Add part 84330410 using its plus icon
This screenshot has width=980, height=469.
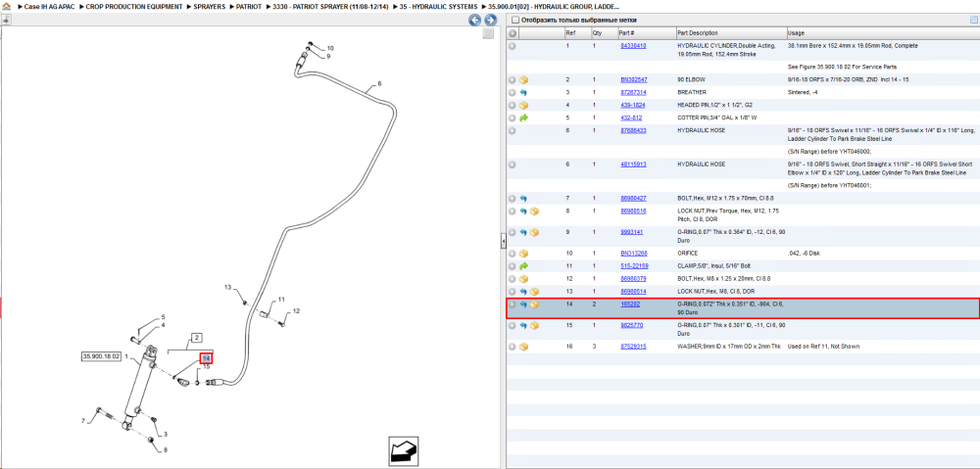pyautogui.click(x=512, y=46)
